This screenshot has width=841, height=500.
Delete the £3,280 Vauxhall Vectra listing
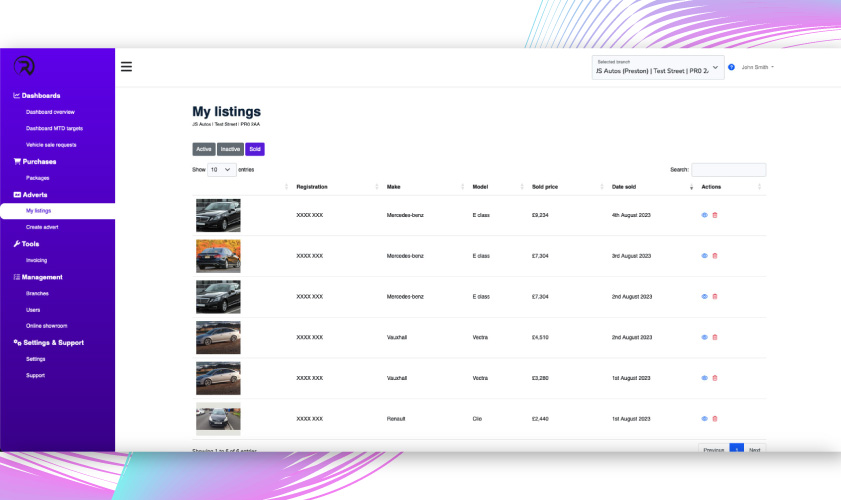(x=715, y=378)
